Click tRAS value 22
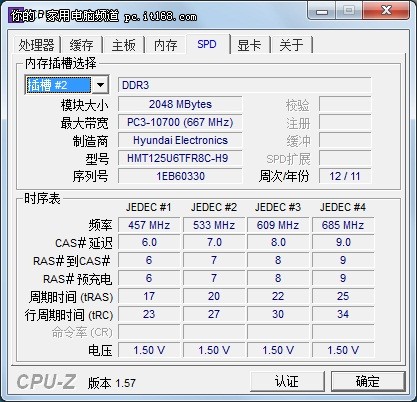The width and height of the screenshot is (417, 402). click(278, 296)
